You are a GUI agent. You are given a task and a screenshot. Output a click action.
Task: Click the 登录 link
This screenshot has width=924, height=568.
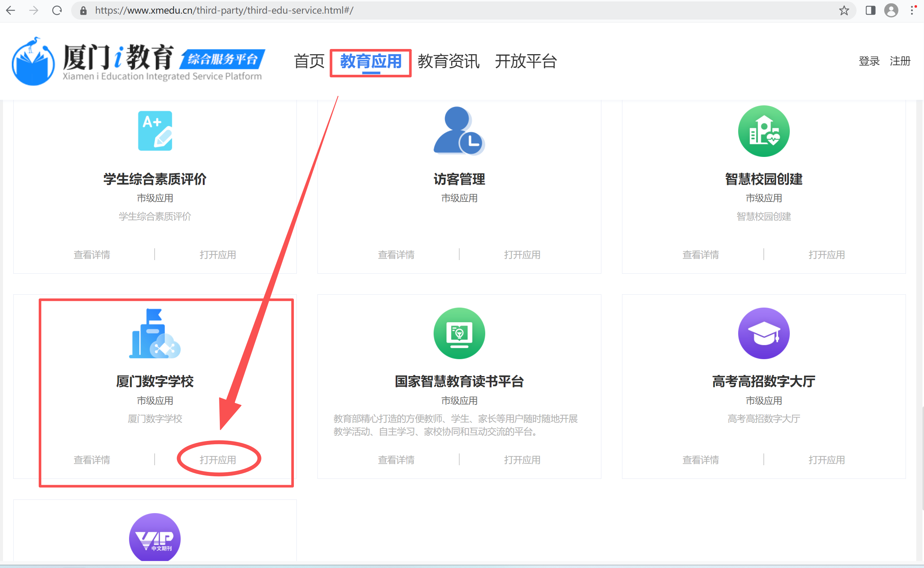[x=869, y=61]
